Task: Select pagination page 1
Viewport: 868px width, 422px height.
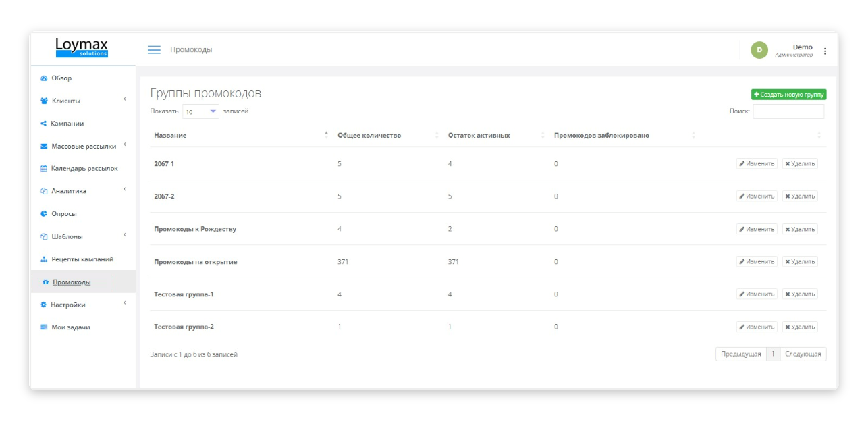Action: click(774, 354)
